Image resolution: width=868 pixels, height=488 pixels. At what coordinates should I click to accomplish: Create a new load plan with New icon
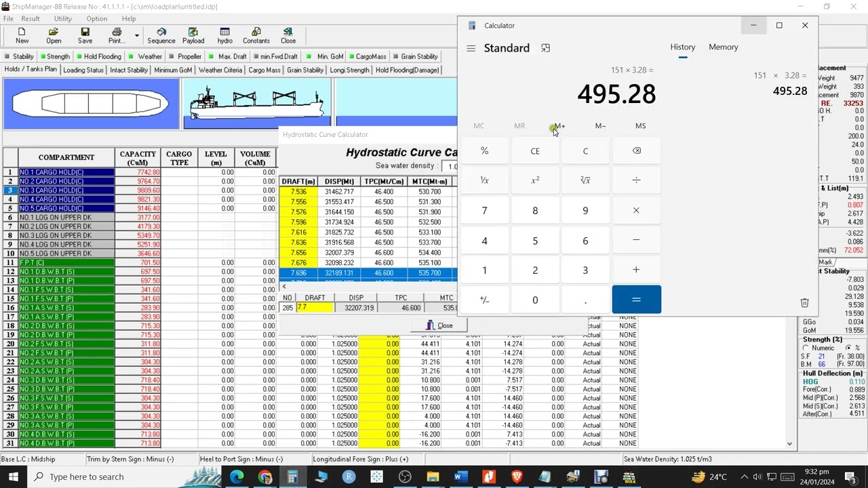click(22, 36)
